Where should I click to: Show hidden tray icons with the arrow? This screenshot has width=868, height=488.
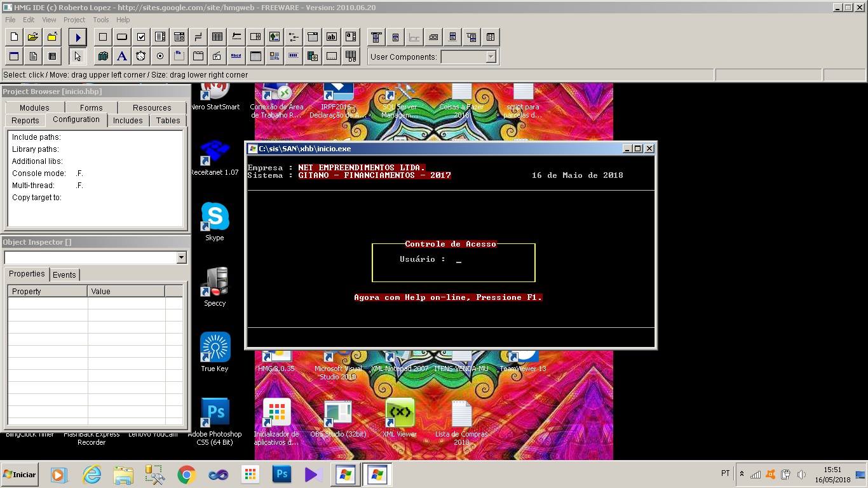(742, 474)
